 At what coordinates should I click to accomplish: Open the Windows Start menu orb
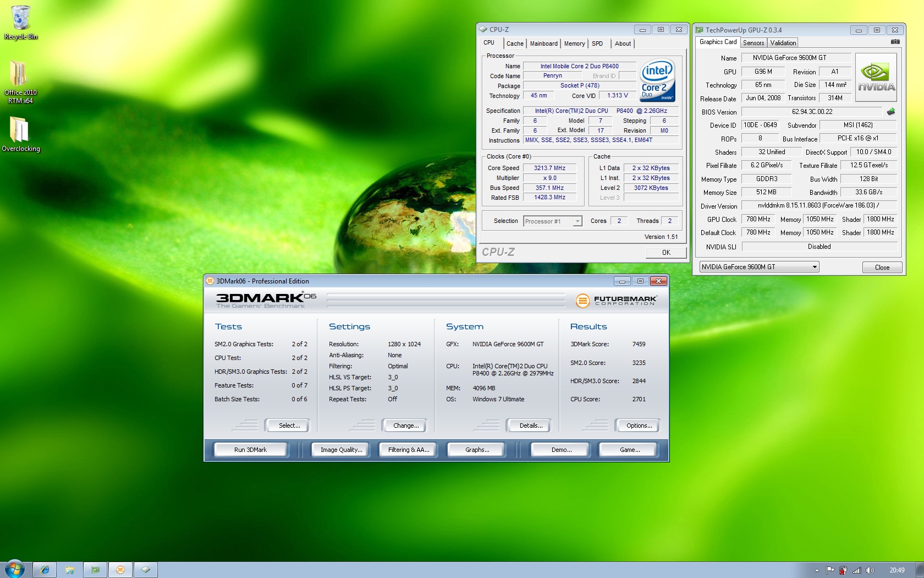[x=15, y=569]
